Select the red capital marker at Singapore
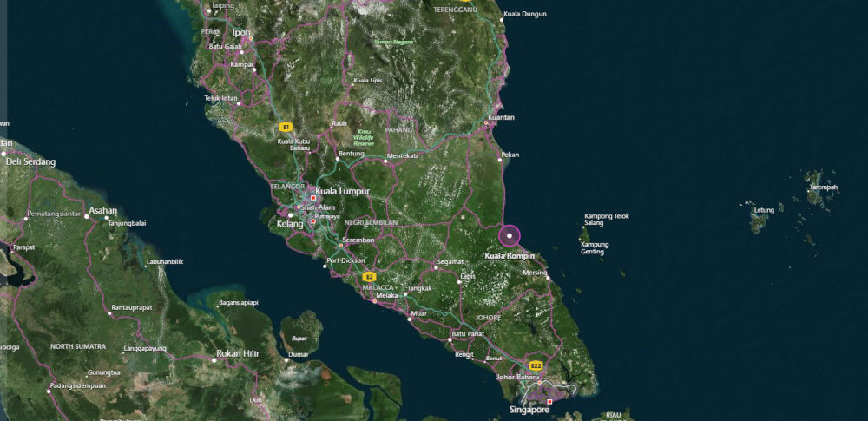Screen dimensions: 868x421 549,401
